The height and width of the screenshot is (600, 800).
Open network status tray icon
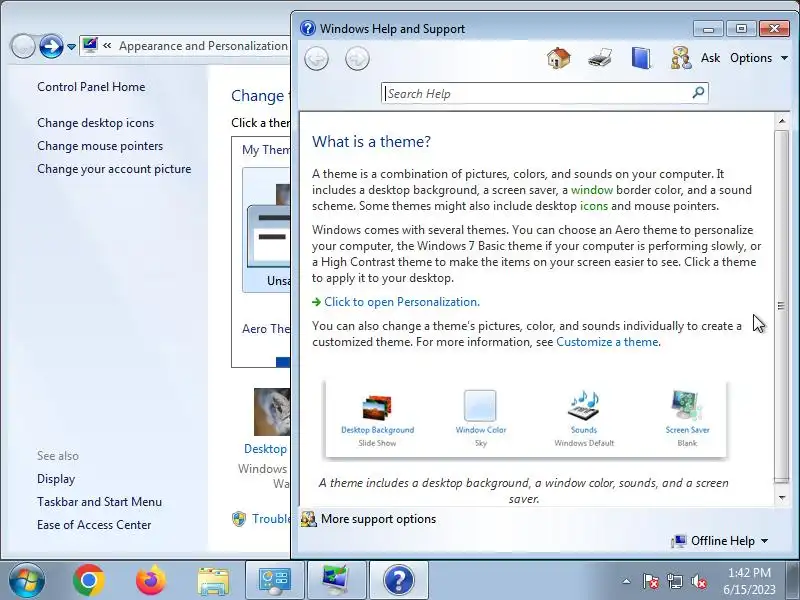[674, 581]
